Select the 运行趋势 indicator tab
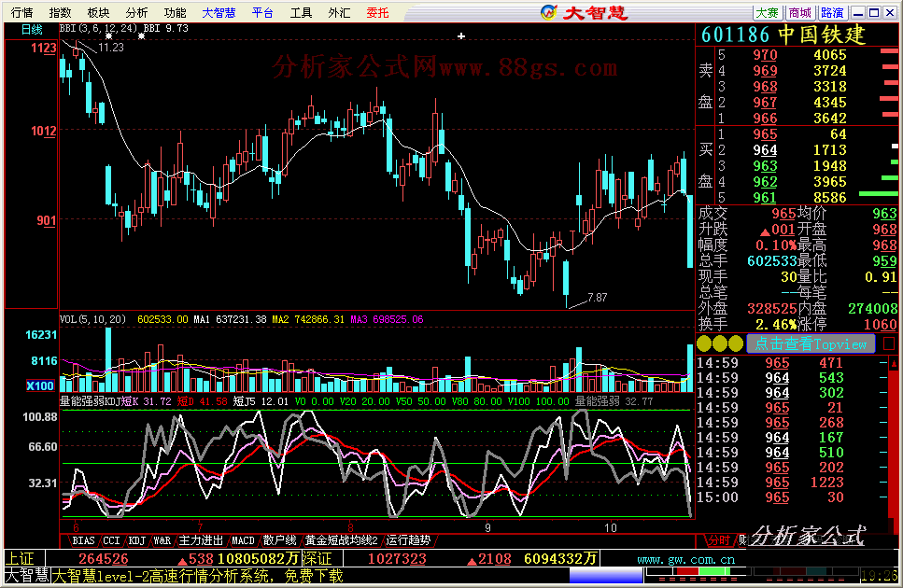This screenshot has height=588, width=903. pyautogui.click(x=408, y=540)
